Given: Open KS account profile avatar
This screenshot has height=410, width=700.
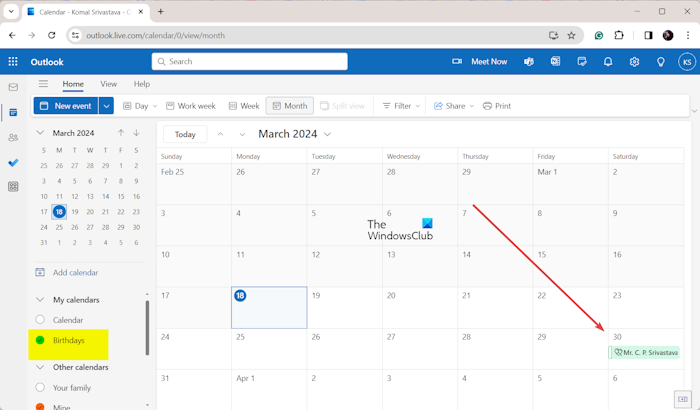Looking at the screenshot, I should pyautogui.click(x=687, y=62).
